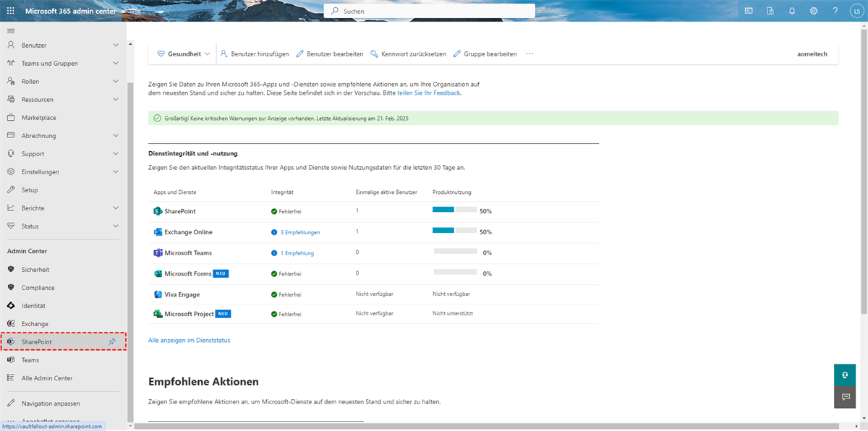Click Alle anzeigen im Dienststatus link

(x=190, y=340)
